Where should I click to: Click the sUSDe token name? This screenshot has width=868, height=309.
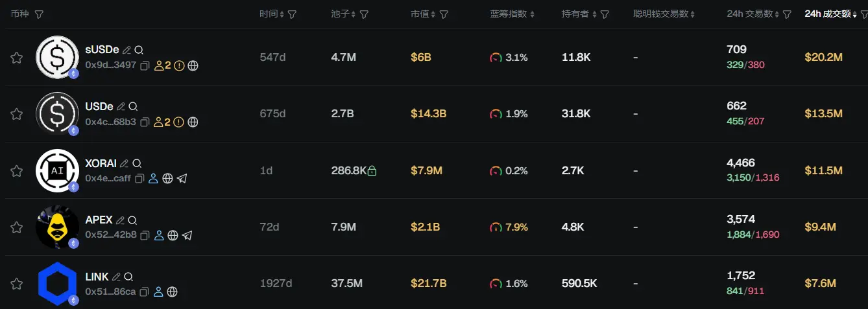tap(102, 49)
